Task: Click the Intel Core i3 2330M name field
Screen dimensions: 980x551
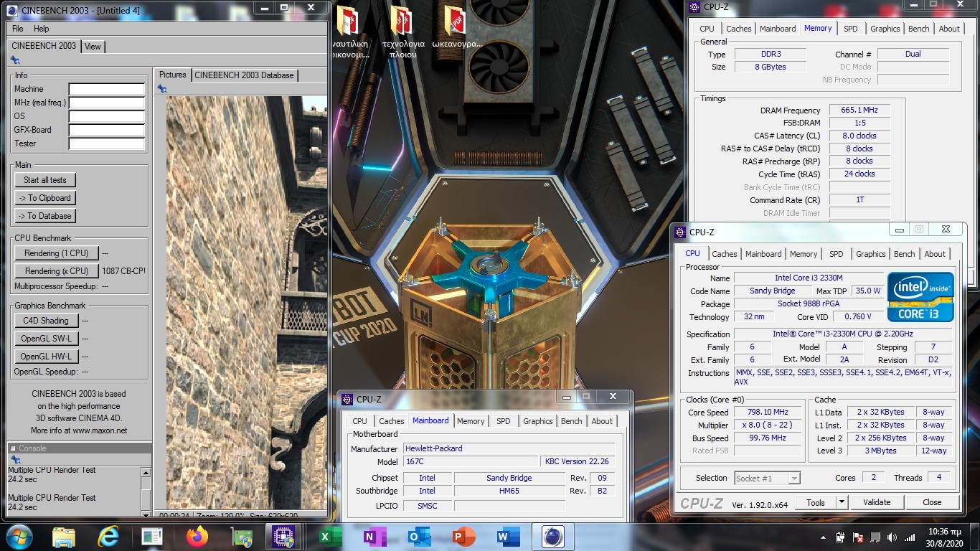Action: pos(809,278)
